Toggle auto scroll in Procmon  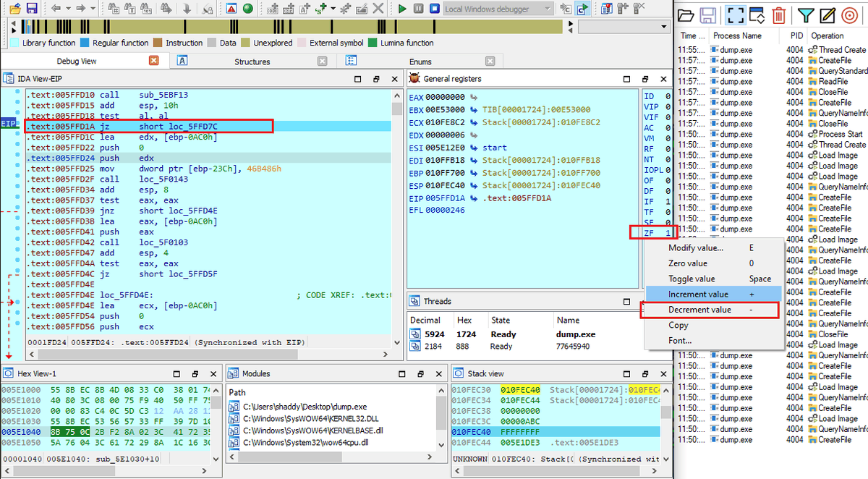[x=757, y=15]
